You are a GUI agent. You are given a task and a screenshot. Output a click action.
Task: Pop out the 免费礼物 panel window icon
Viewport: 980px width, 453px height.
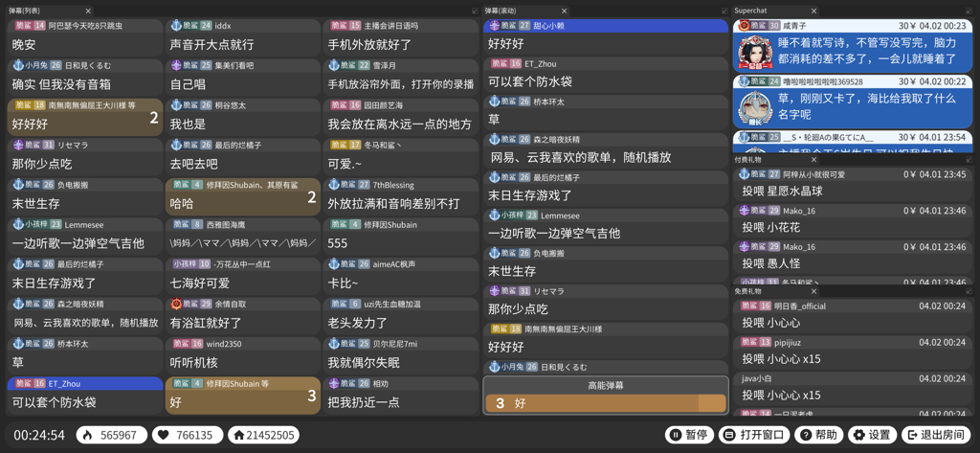(969, 291)
